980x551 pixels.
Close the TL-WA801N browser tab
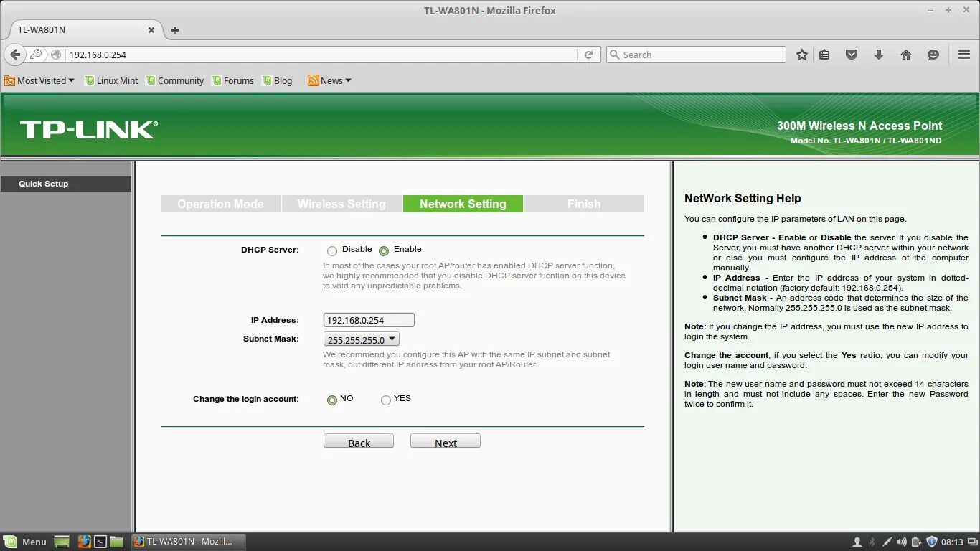coord(151,30)
